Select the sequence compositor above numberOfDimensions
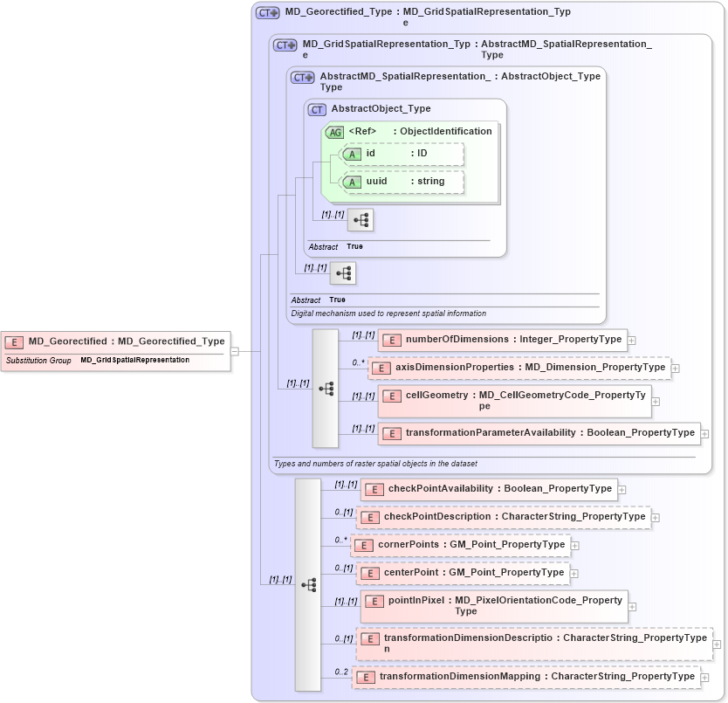The image size is (728, 703). coord(325,389)
